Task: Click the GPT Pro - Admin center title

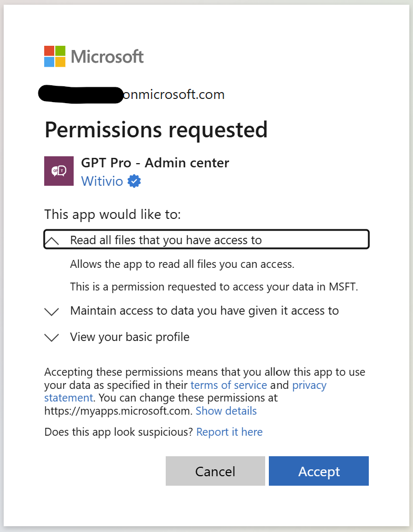Action: tap(155, 163)
